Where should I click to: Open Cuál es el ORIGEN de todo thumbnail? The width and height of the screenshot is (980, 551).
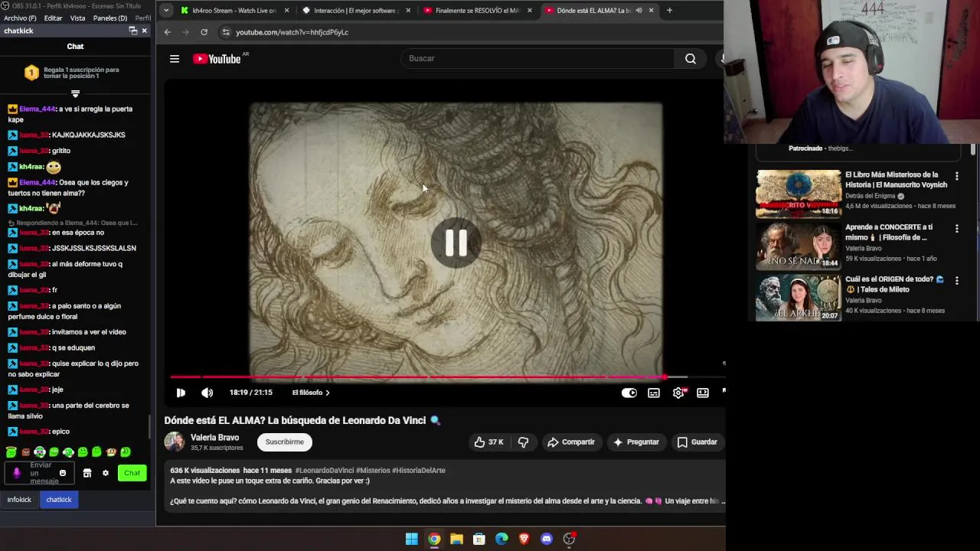(799, 298)
